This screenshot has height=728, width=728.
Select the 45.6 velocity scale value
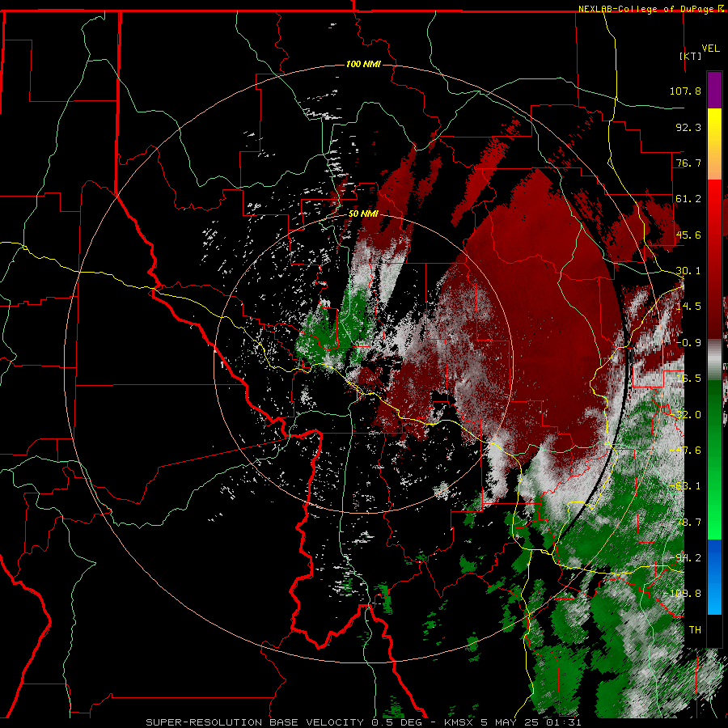point(688,235)
